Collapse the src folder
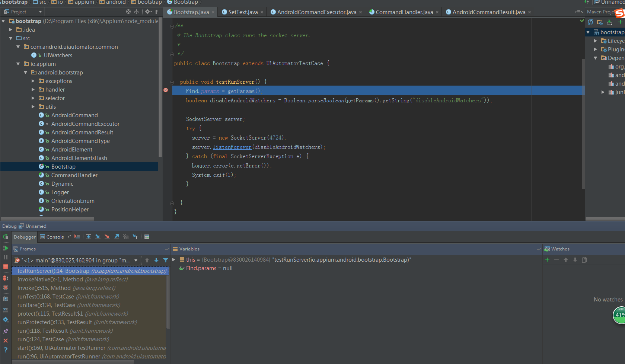 tap(11, 38)
